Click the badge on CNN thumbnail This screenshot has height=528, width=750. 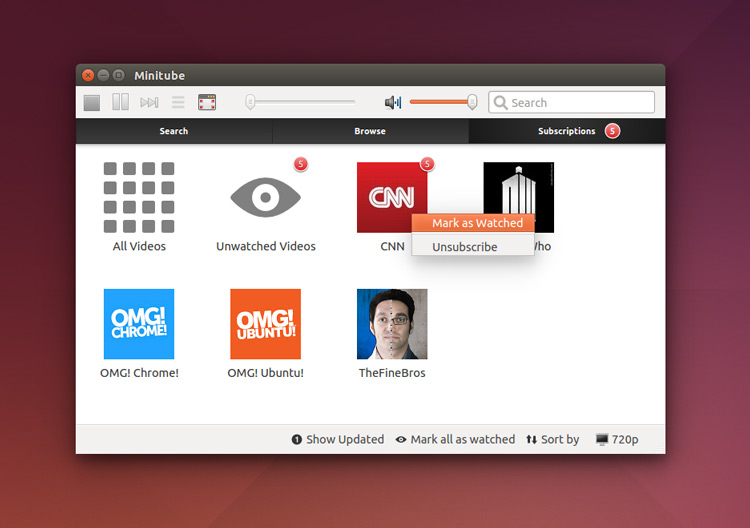coord(427,165)
